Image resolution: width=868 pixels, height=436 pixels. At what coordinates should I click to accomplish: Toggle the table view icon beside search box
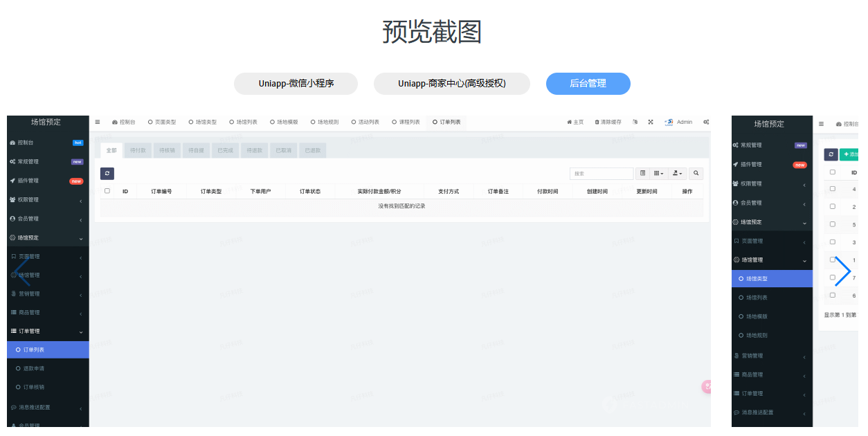(x=642, y=174)
